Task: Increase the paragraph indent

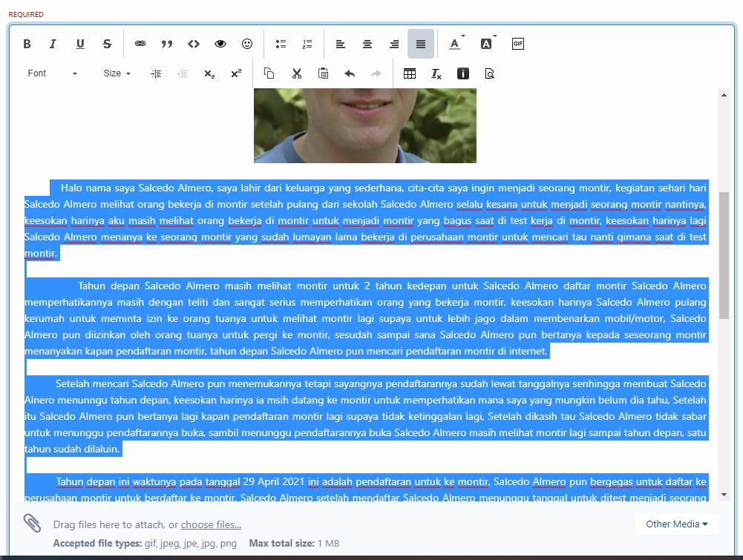Action: point(156,74)
